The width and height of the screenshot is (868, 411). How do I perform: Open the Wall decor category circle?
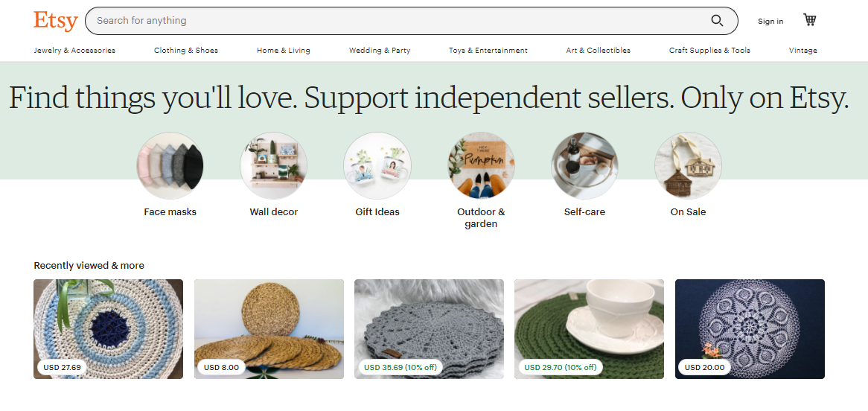coord(273,165)
